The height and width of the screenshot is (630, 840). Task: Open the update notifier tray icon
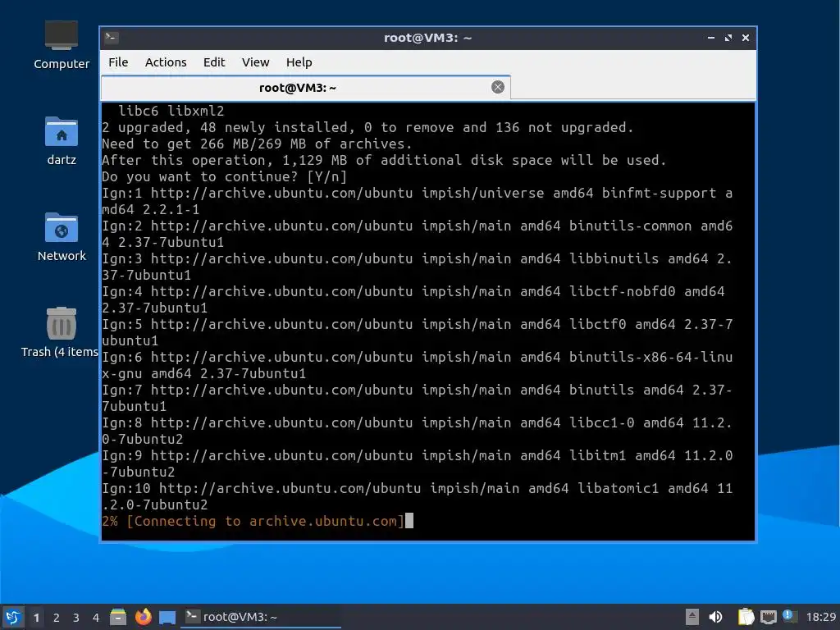click(789, 616)
